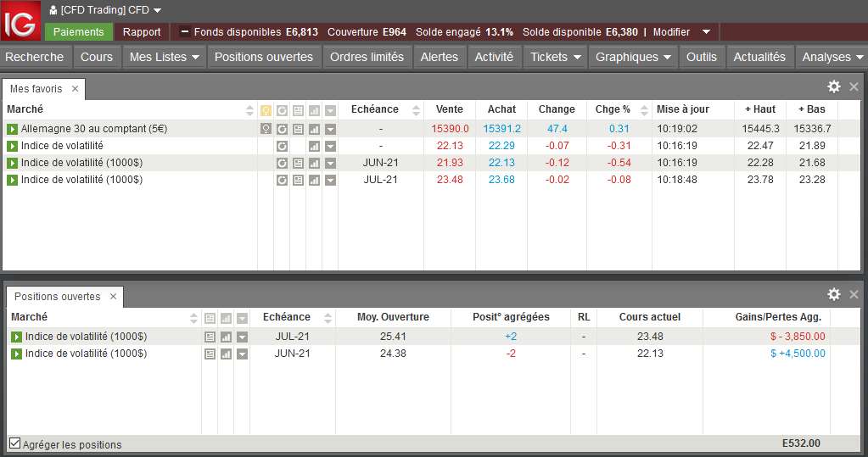Screen dimensions: 868x457
Task: Click Achat price 23.68 for JUL-21 volatilité
Action: (x=501, y=180)
